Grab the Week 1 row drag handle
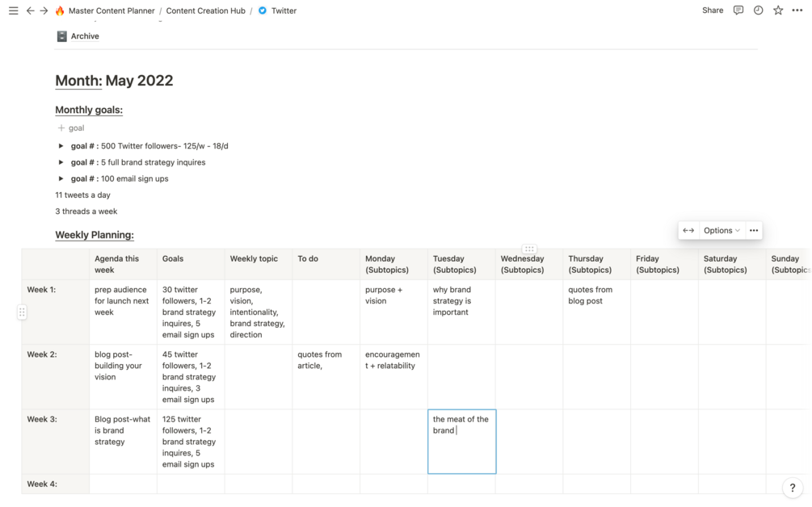812x507 pixels. coord(22,312)
